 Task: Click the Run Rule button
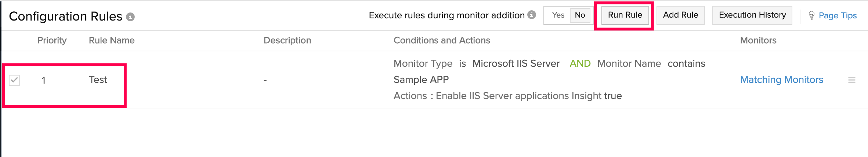pyautogui.click(x=625, y=15)
